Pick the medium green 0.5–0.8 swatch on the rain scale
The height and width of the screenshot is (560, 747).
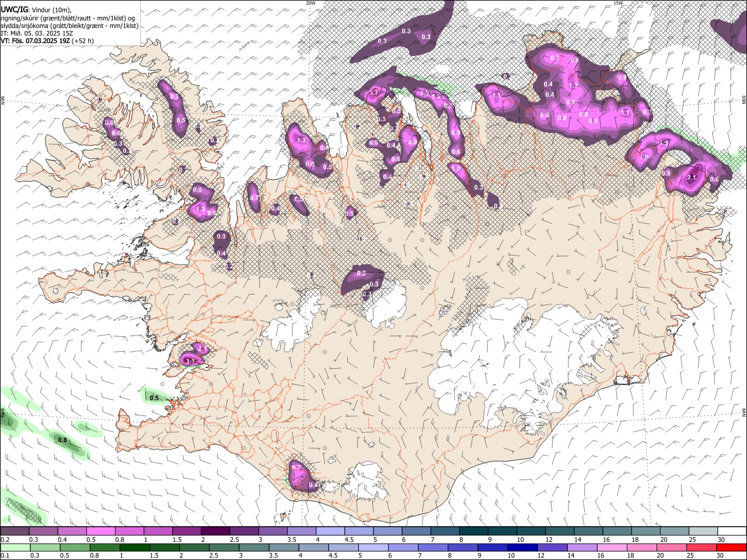75,547
